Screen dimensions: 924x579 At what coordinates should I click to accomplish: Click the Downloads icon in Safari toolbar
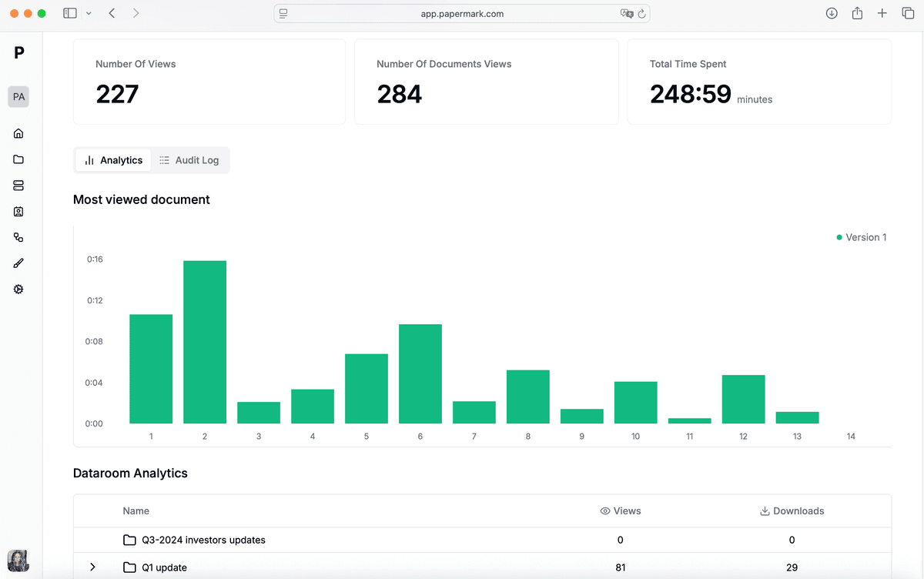click(x=832, y=13)
